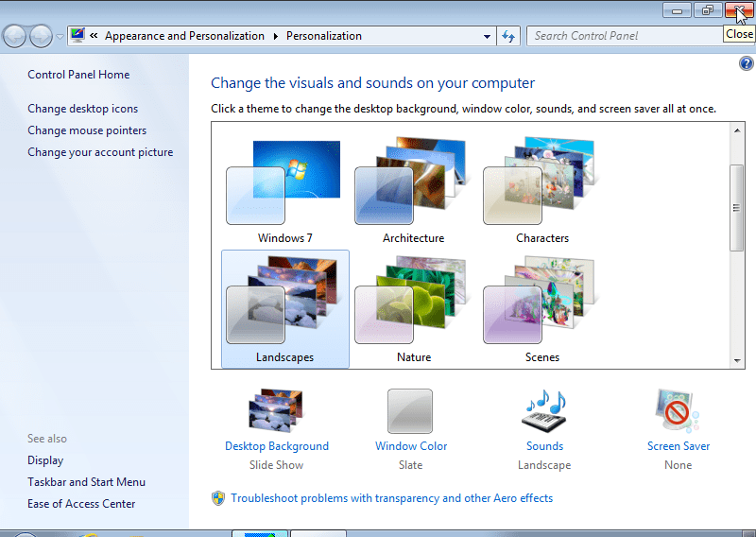756x537 pixels.
Task: Expand the arrow between breadcrumb segments
Action: 276,36
